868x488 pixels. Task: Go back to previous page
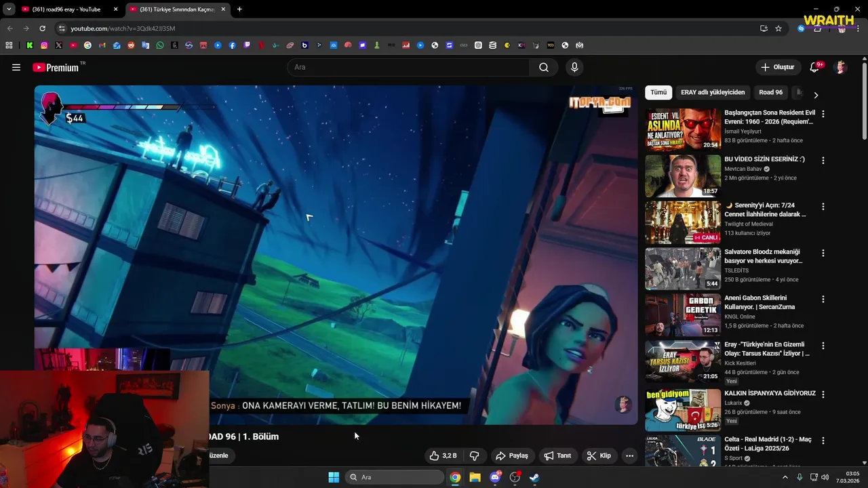tap(9, 28)
